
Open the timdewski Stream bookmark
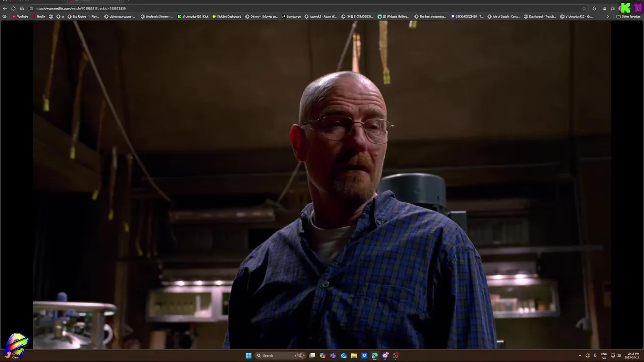156,17
